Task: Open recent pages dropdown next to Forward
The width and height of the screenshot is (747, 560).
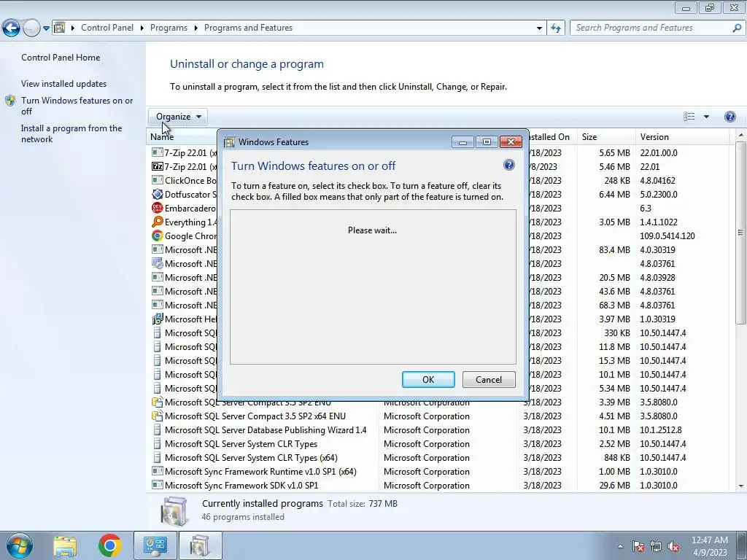Action: tap(46, 28)
